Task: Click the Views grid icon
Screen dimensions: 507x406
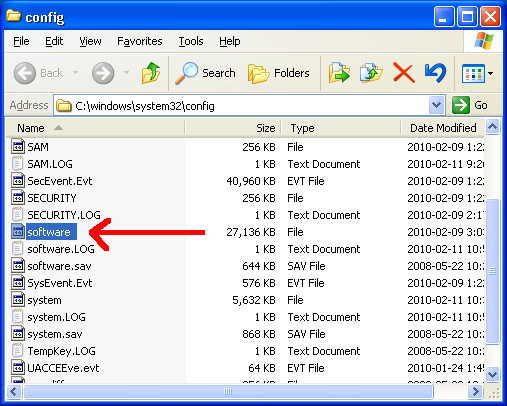Action: (473, 73)
